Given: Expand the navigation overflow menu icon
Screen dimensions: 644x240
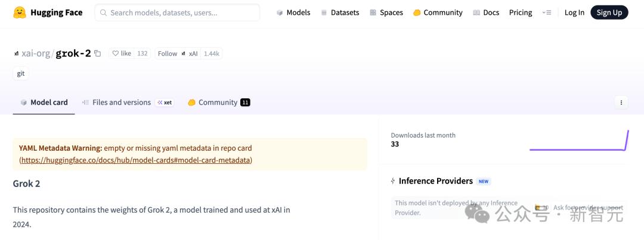Looking at the screenshot, I should click(x=546, y=13).
